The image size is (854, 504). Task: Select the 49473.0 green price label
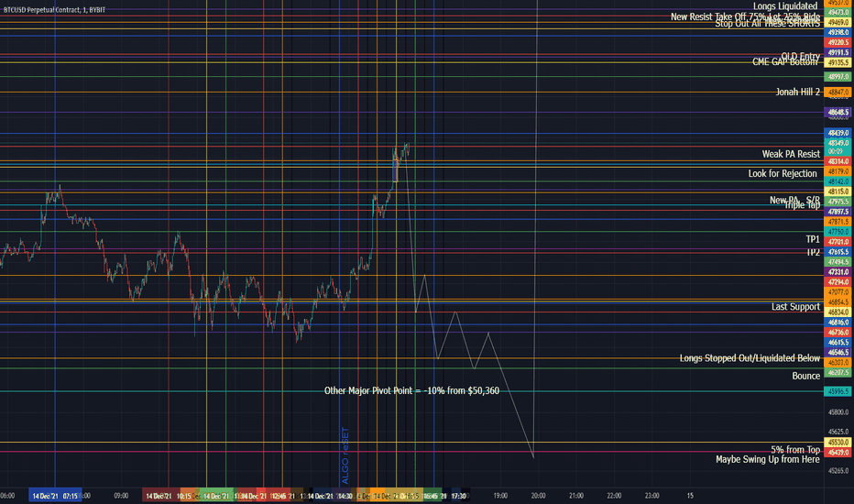(x=838, y=13)
